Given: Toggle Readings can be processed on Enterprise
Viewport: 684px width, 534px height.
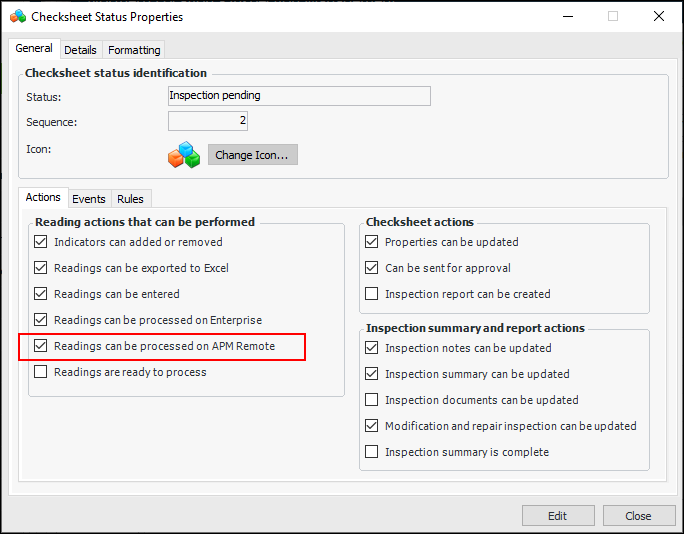Looking at the screenshot, I should pos(41,320).
